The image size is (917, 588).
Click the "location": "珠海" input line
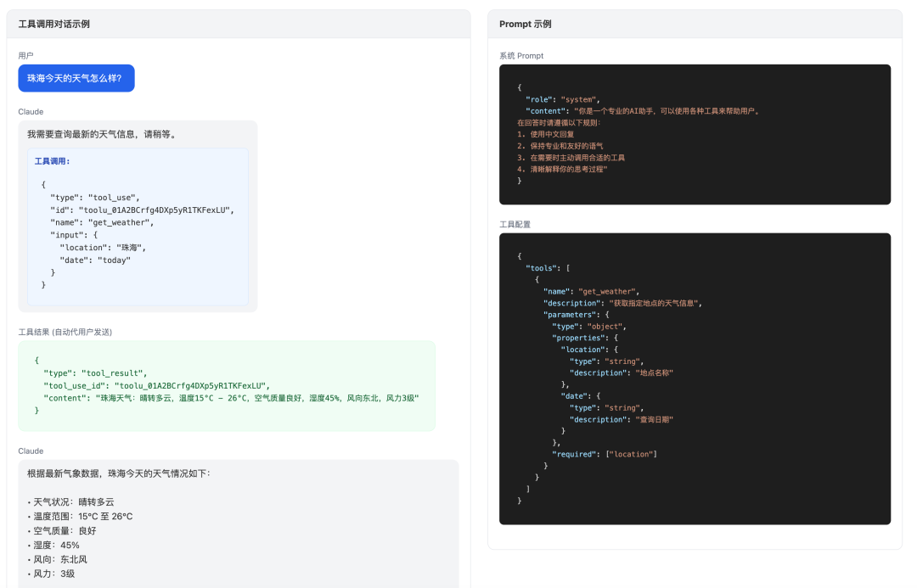click(x=102, y=248)
